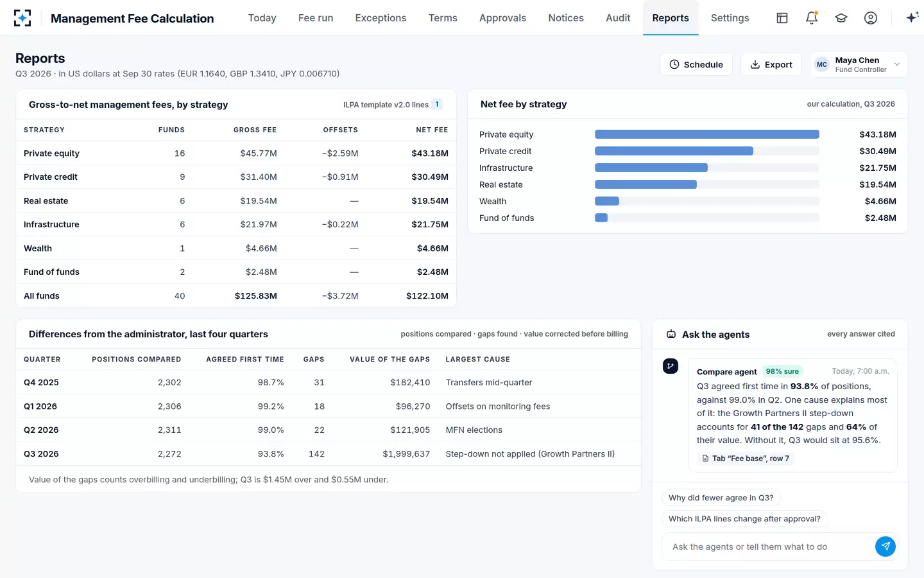Viewport: 924px width, 578px height.
Task: Click the $1,999,637 gap value cell
Action: click(406, 453)
